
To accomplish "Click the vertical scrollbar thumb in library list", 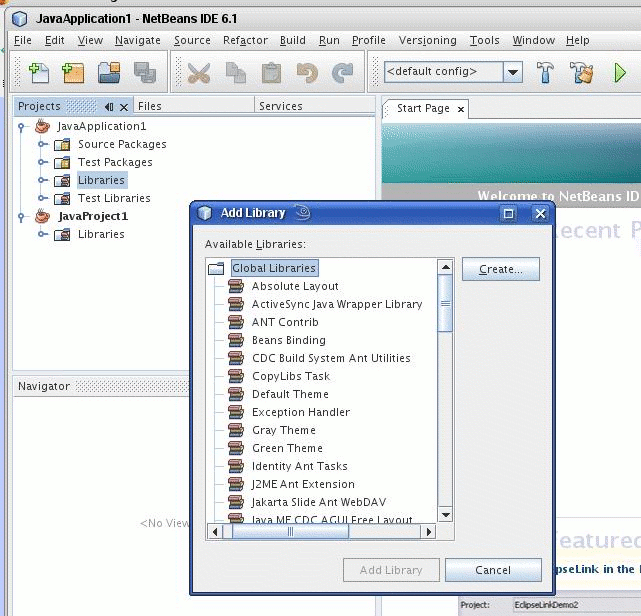I will click(445, 303).
